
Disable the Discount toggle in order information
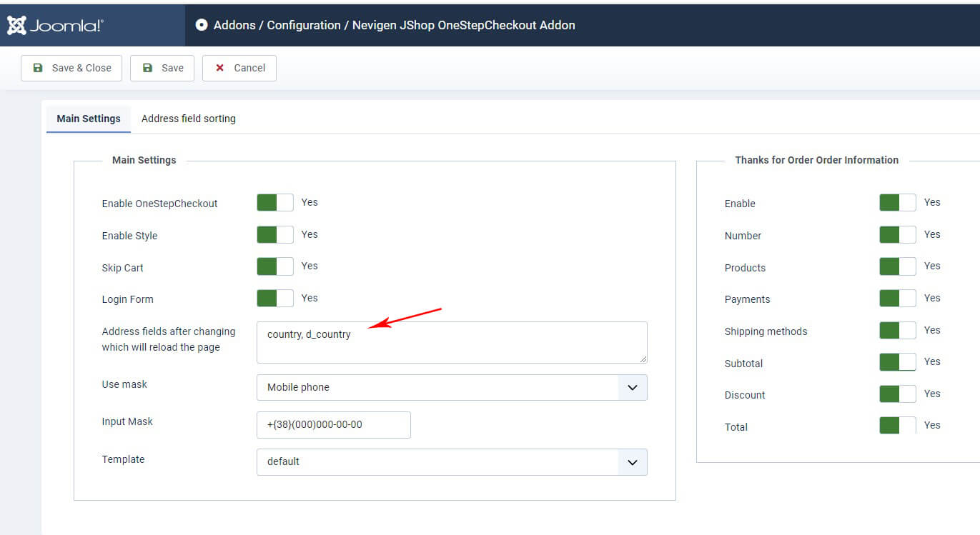897,394
